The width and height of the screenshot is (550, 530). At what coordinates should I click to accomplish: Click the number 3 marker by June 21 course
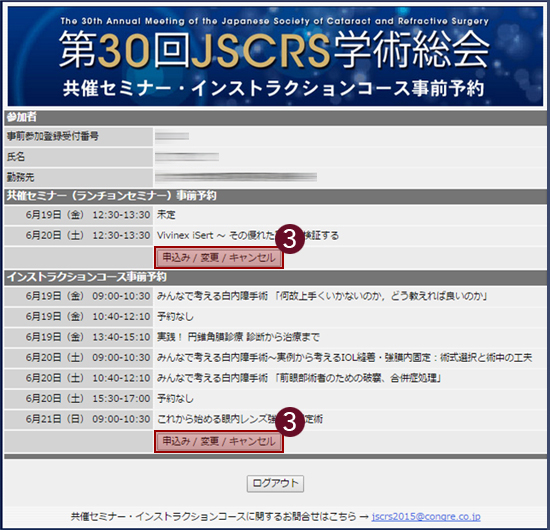290,422
